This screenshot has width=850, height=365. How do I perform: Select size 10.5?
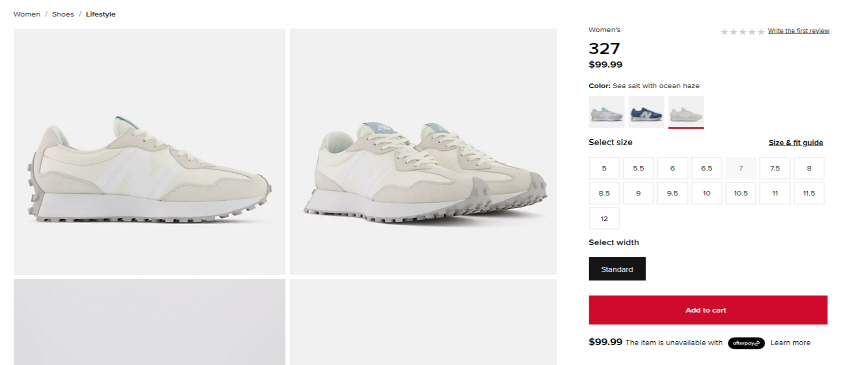pyautogui.click(x=740, y=193)
